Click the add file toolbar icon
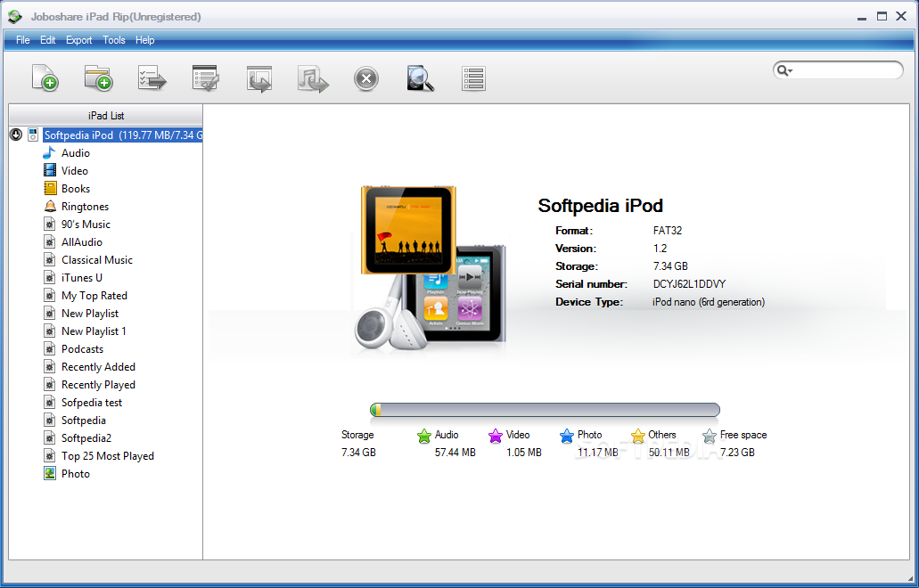 [x=45, y=78]
